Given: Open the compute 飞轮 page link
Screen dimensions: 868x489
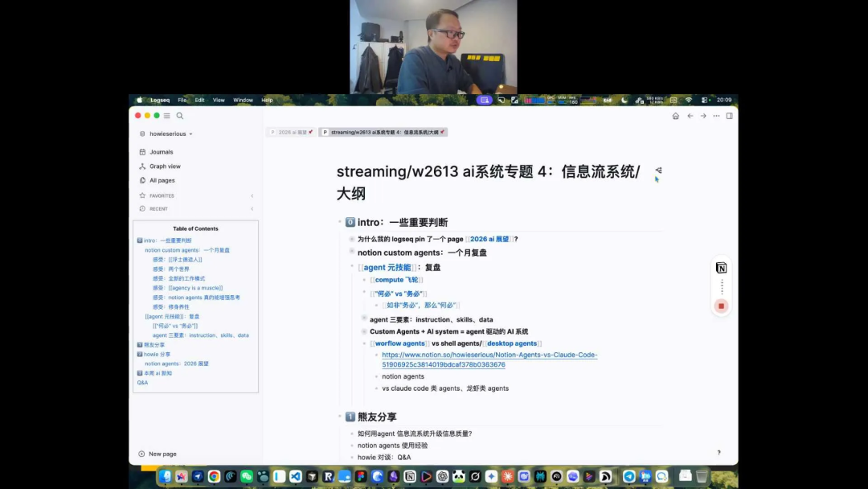Looking at the screenshot, I should (396, 280).
